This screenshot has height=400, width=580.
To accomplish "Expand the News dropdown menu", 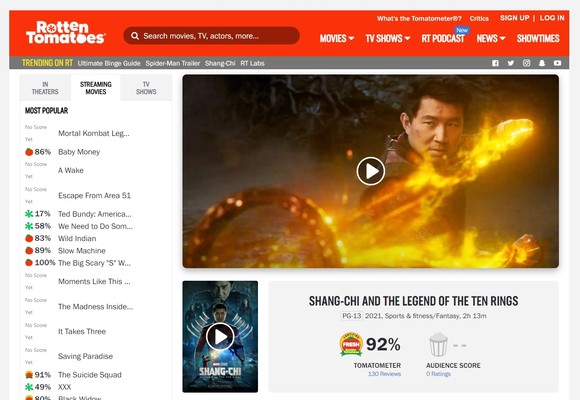I will [491, 38].
